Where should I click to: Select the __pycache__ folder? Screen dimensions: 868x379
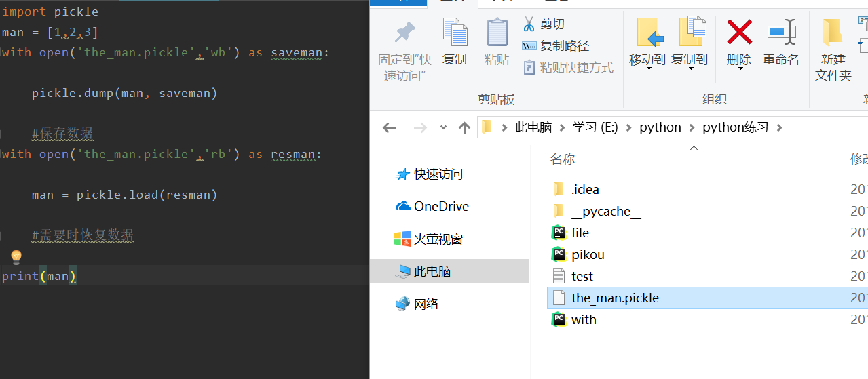tap(597, 211)
